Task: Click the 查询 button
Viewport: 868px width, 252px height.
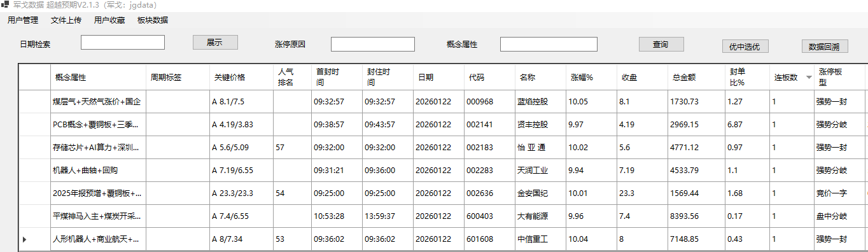Action: tap(661, 44)
